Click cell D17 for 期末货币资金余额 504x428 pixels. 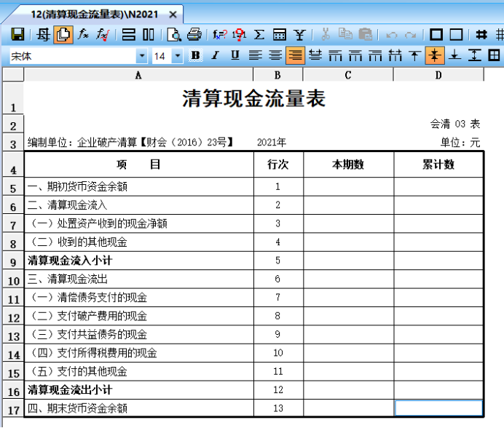(438, 408)
